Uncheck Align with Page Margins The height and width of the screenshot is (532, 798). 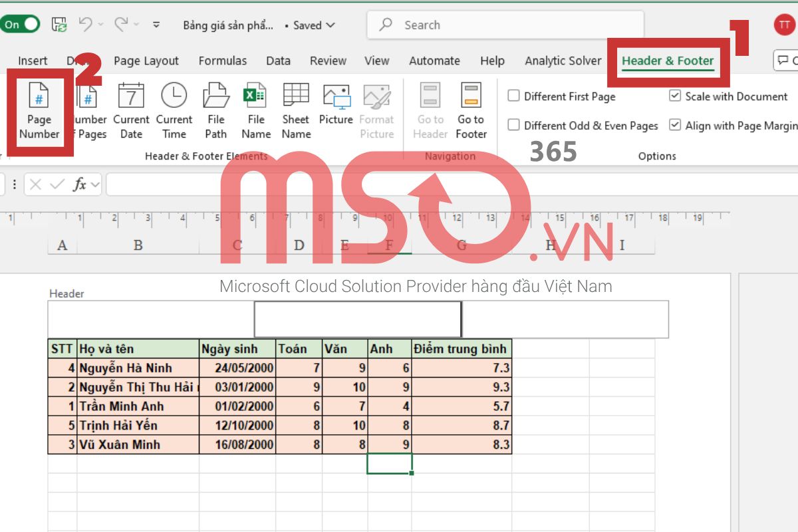click(x=675, y=125)
